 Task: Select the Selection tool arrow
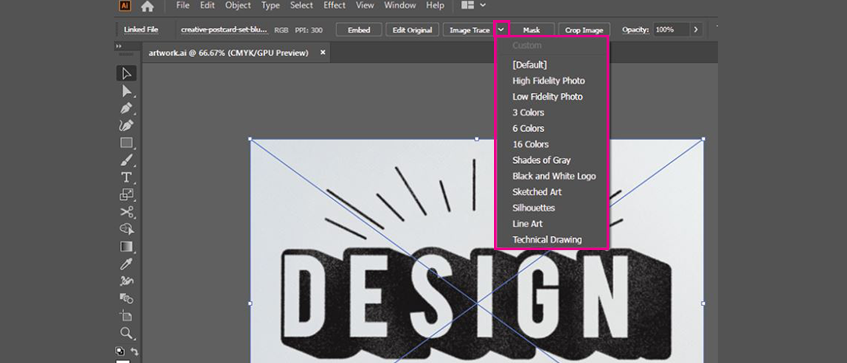point(126,73)
